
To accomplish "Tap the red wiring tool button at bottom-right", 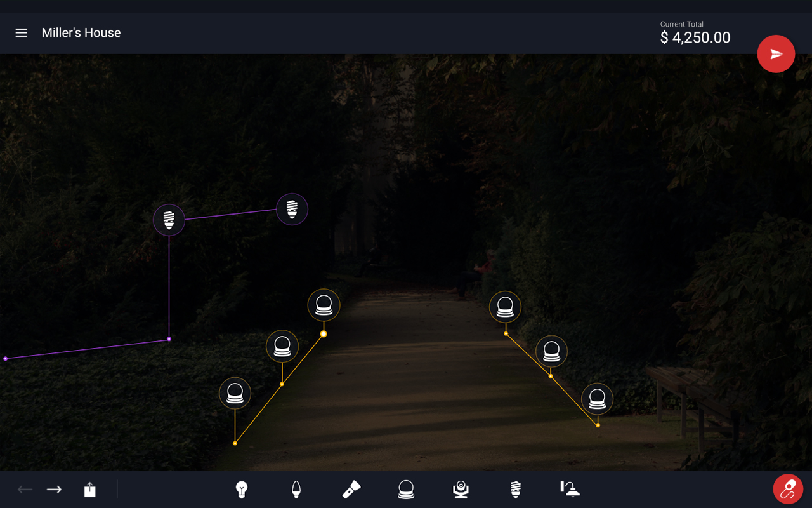I will 788,489.
